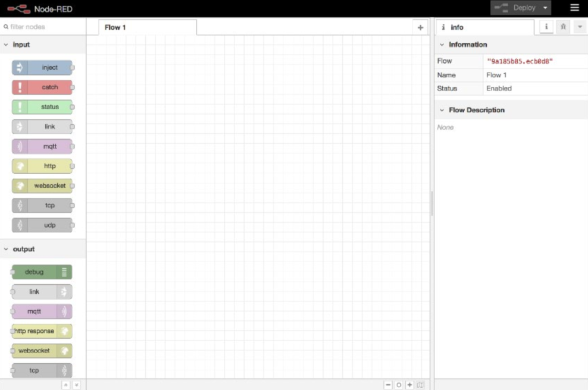Select the catch node in the palette

point(42,87)
